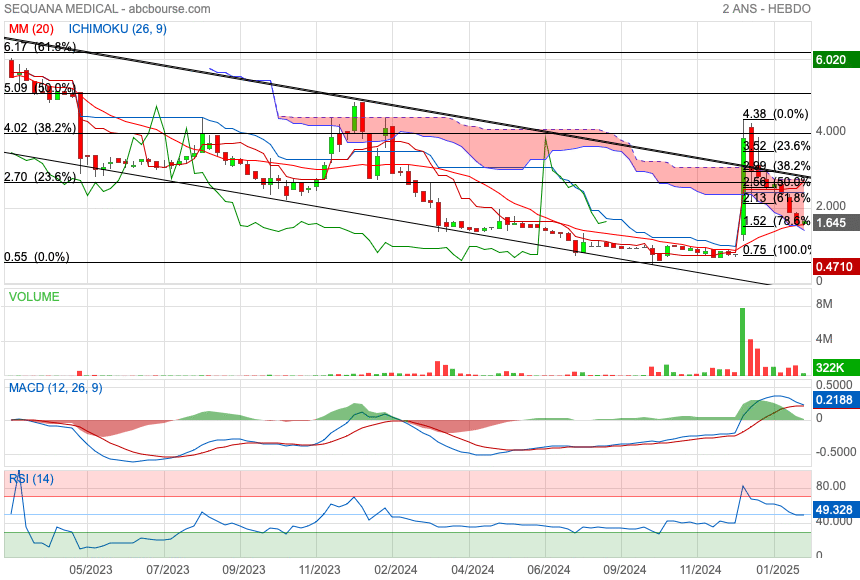The image size is (860, 580).
Task: Click the SEQUANA MEDICAL - abcbourse.com chart title
Action: (107, 9)
